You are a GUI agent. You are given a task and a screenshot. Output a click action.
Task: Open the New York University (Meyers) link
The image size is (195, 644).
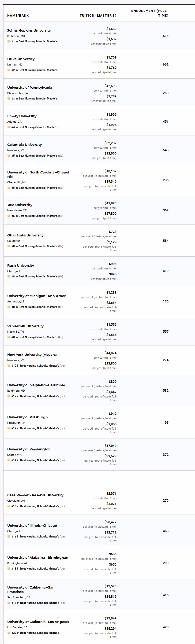coord(32,355)
